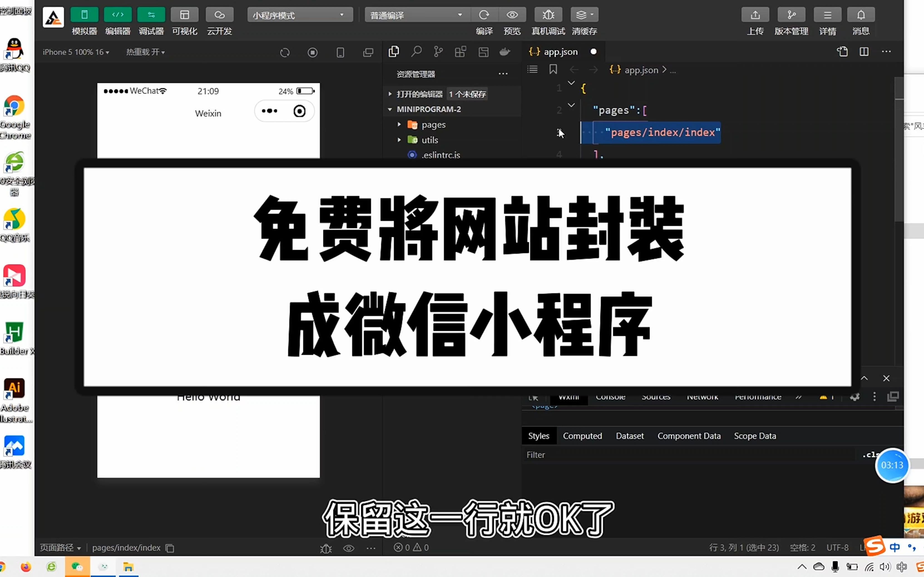Click the status bar eye preview icon
Viewport: 924px width, 577px height.
click(x=349, y=548)
